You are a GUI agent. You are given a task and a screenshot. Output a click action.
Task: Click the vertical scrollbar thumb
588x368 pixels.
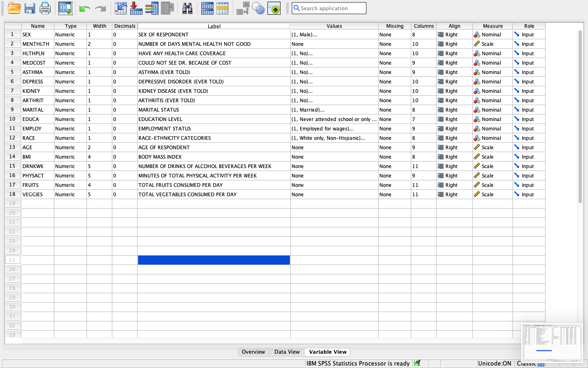click(x=580, y=117)
